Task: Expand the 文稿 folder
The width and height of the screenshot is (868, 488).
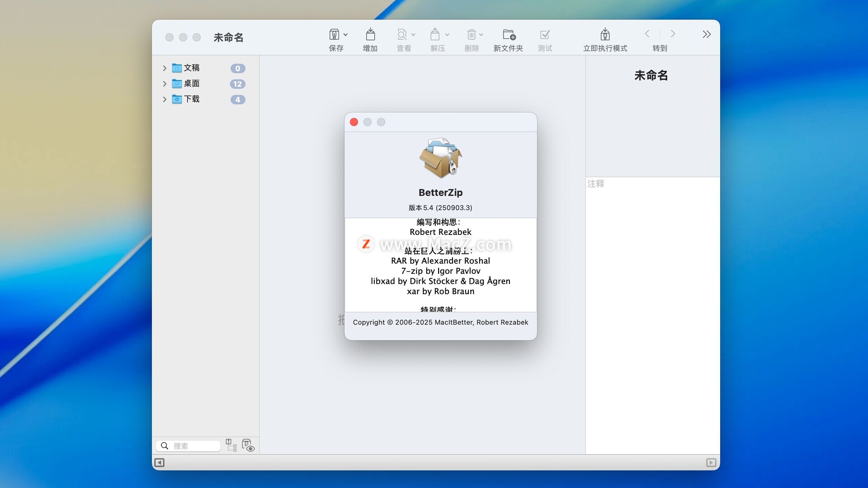Action: (x=165, y=68)
